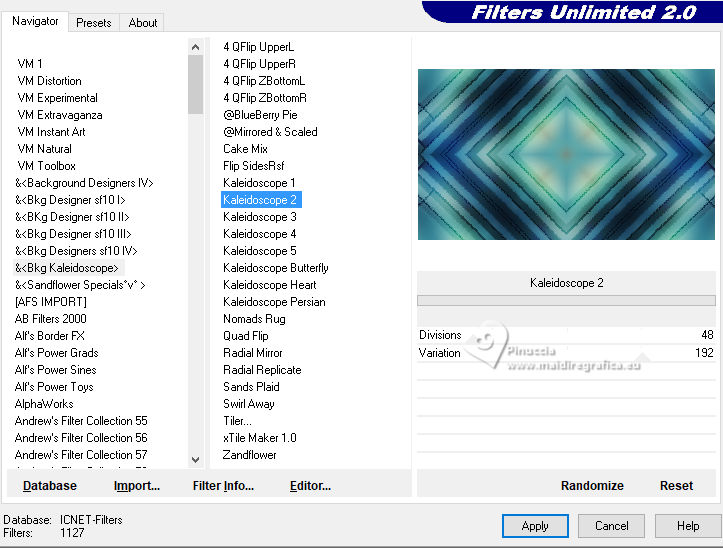Select VM Experimental category
This screenshot has height=548, width=723.
coord(58,98)
